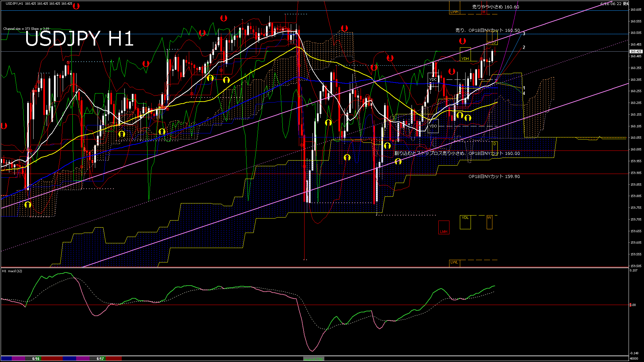Screen dimensions: 644x362
Task: Click the '売り、OP18日NYカット 160.50' annotation
Action: [487, 31]
